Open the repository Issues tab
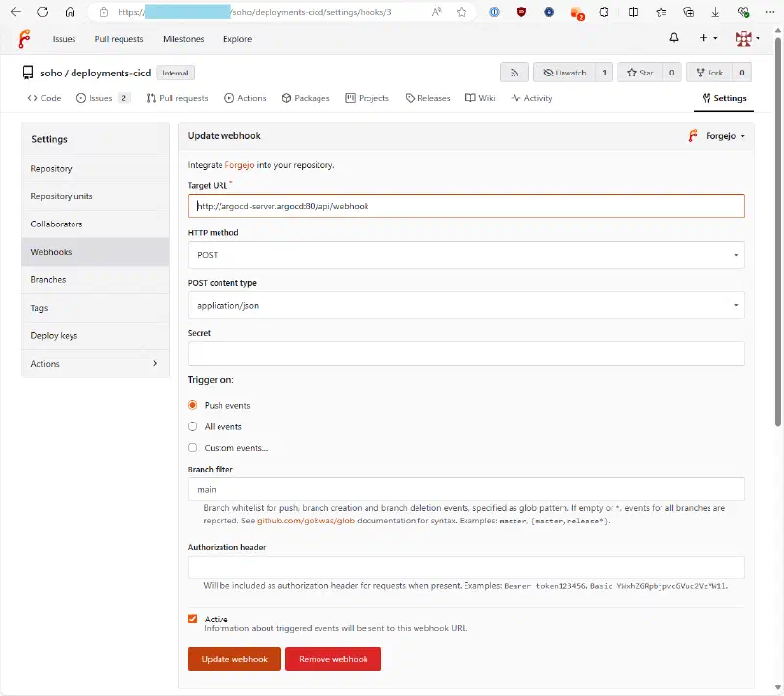The width and height of the screenshot is (784, 696). [x=104, y=98]
